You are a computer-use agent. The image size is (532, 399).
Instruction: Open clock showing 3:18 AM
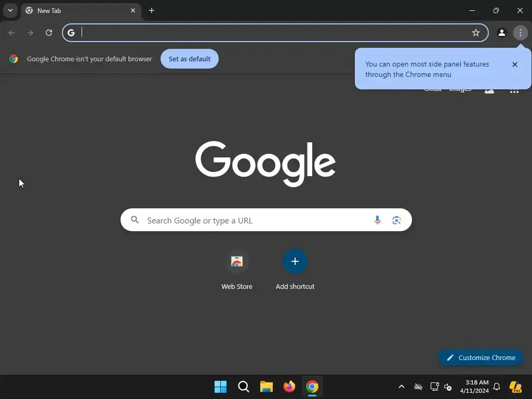pyautogui.click(x=474, y=387)
